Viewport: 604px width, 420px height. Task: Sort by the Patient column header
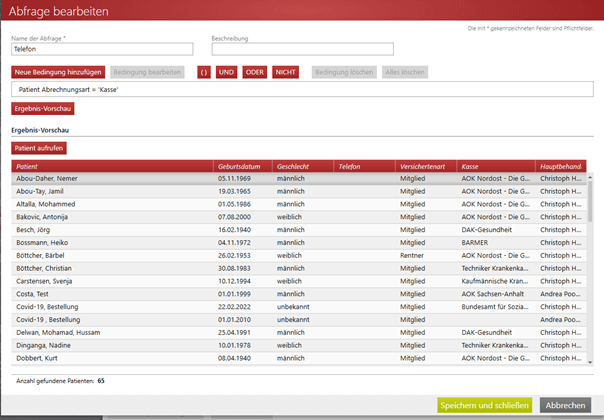[x=112, y=166]
